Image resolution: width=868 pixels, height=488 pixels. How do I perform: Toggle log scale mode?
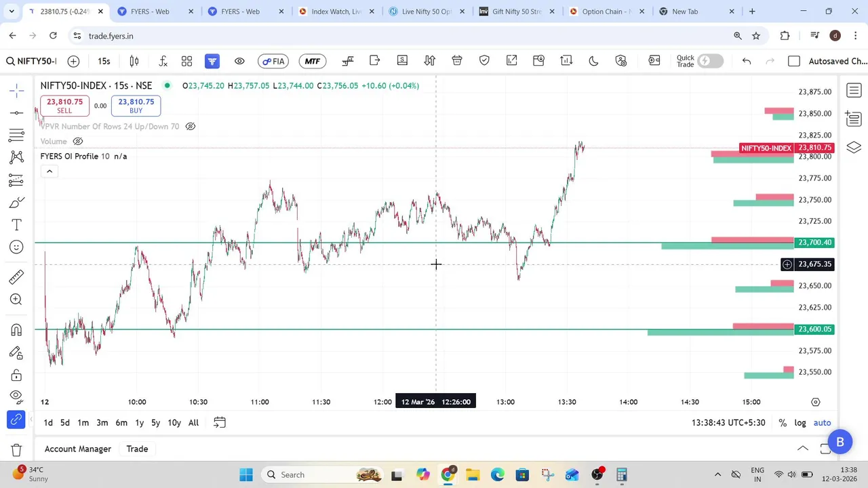coord(800,423)
